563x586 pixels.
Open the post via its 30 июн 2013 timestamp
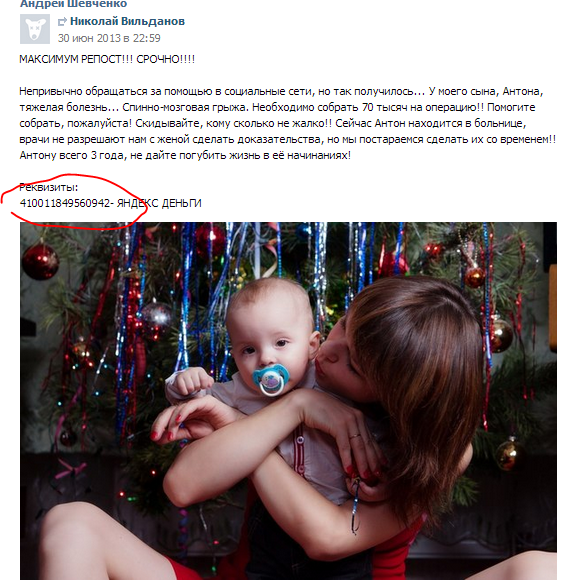coord(109,38)
